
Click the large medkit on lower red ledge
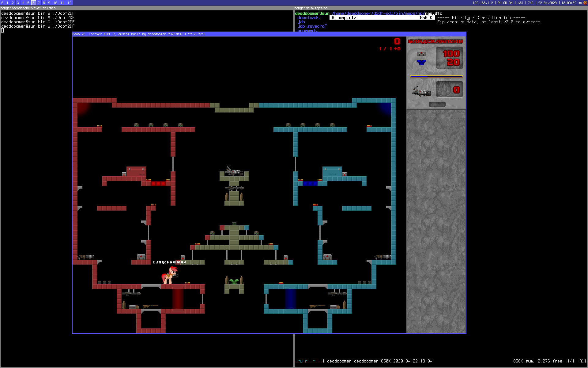141,257
